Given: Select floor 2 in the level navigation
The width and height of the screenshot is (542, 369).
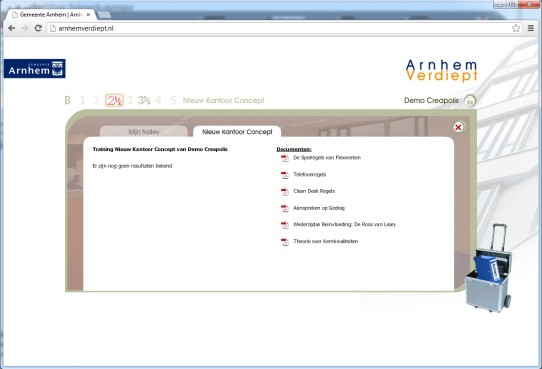Looking at the screenshot, I should click(x=96, y=100).
